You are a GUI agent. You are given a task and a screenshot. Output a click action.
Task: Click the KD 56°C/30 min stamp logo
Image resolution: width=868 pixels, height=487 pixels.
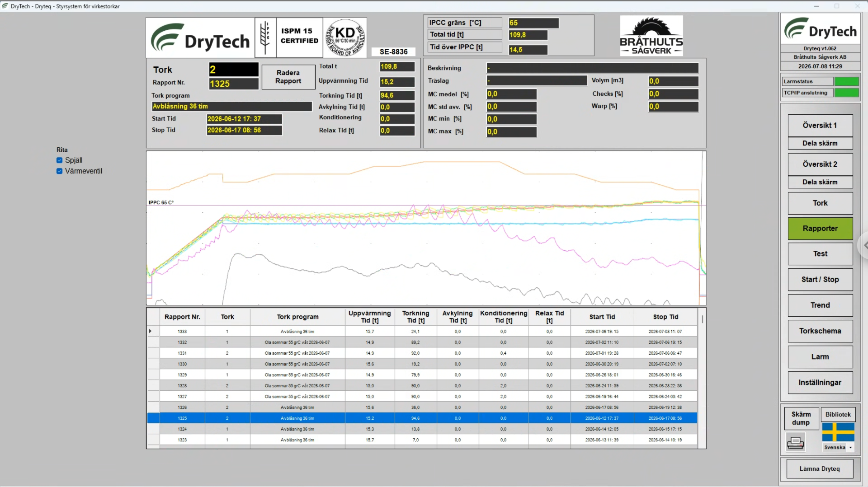345,37
